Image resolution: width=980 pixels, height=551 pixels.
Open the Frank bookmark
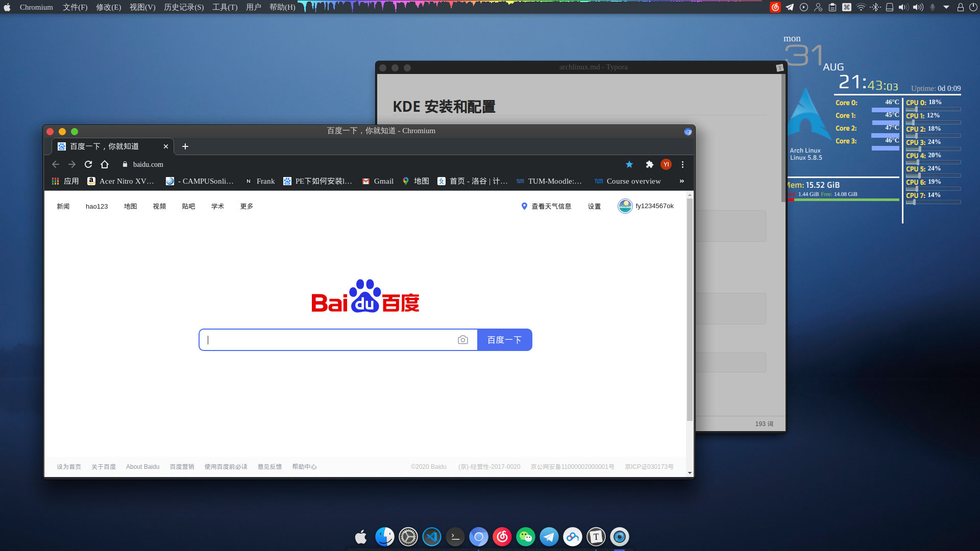coord(260,181)
